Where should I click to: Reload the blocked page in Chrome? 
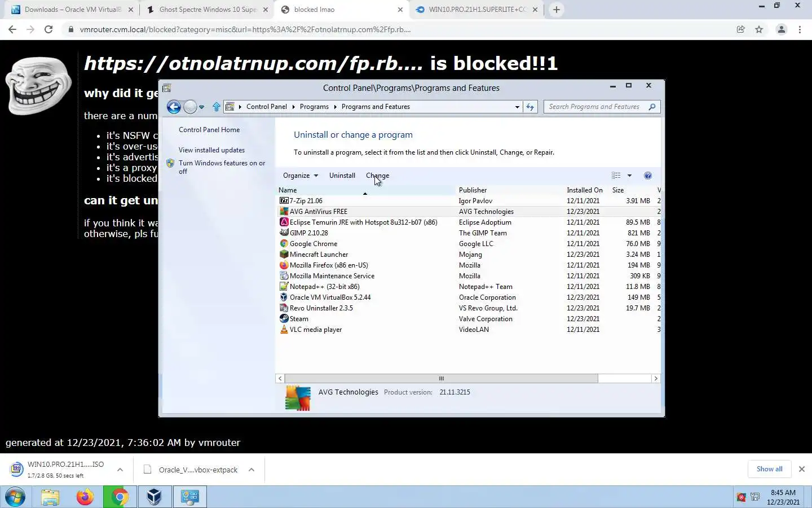point(48,29)
